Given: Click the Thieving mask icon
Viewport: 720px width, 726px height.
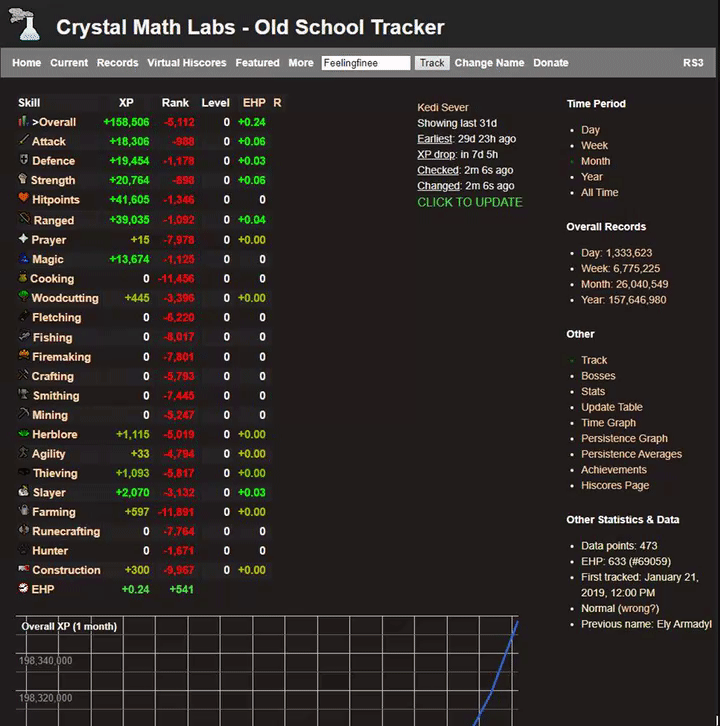Looking at the screenshot, I should 24,472.
